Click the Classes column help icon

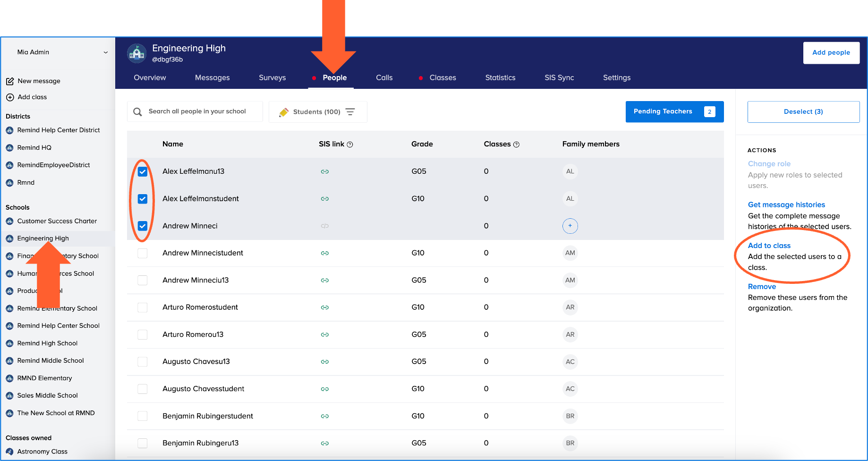pos(516,145)
